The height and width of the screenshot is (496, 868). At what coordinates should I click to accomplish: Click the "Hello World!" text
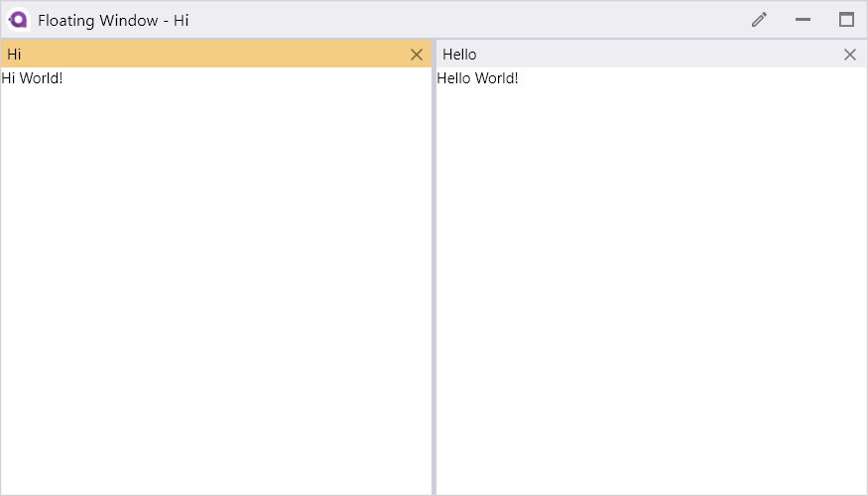pos(478,78)
